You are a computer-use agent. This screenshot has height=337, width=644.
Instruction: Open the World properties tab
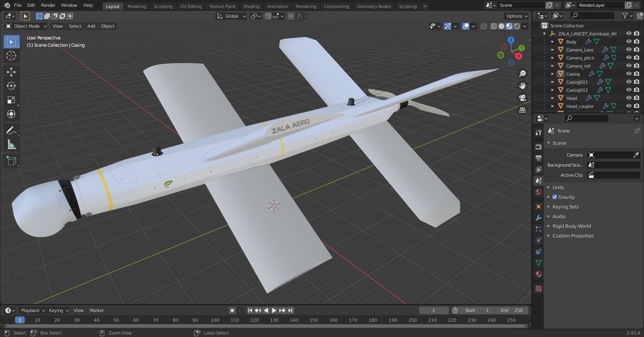(x=539, y=192)
